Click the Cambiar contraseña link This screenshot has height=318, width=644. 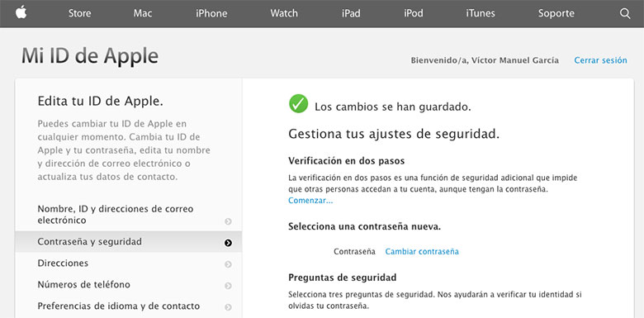coord(422,251)
